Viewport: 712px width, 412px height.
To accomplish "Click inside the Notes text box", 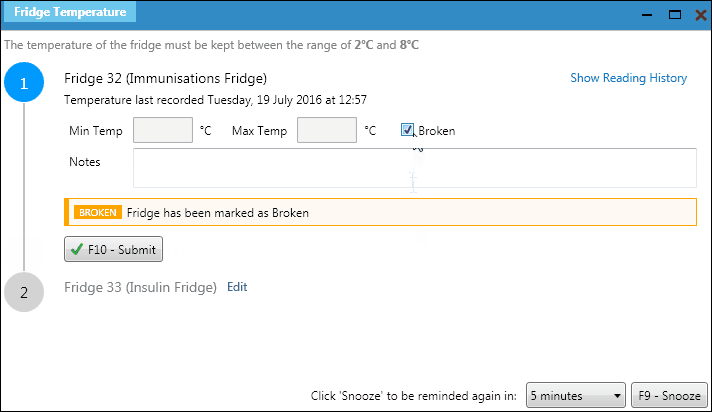I will (x=414, y=168).
